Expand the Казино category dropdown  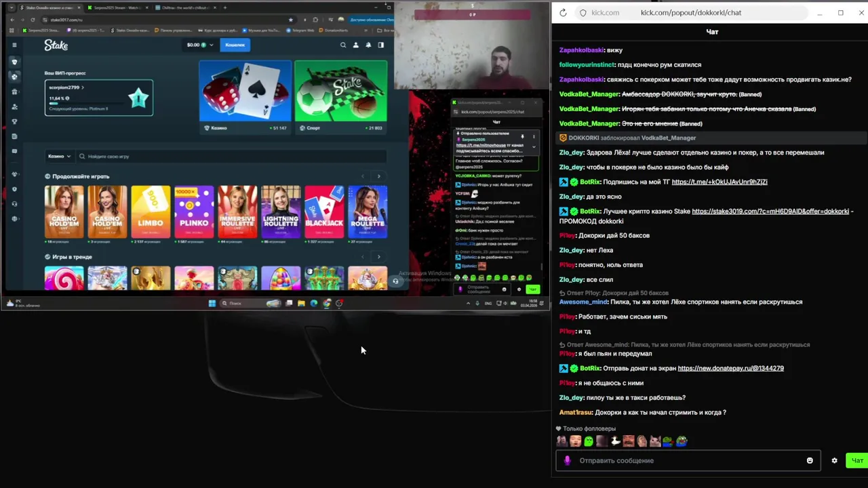click(x=59, y=157)
